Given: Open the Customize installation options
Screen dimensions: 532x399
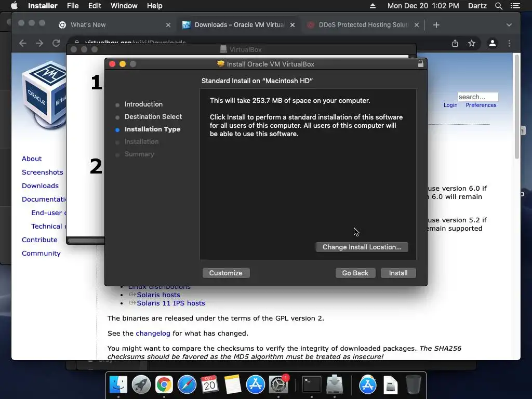Looking at the screenshot, I should coord(225,273).
